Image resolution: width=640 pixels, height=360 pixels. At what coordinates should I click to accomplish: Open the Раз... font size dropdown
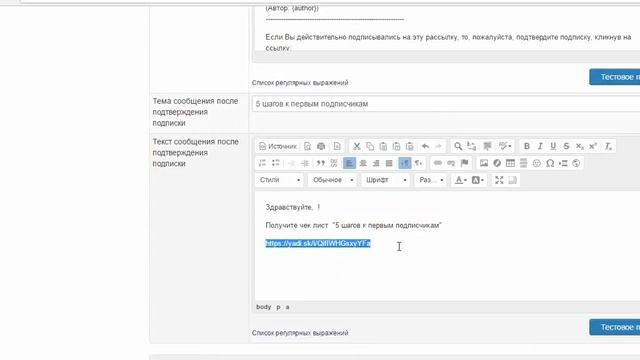point(431,180)
